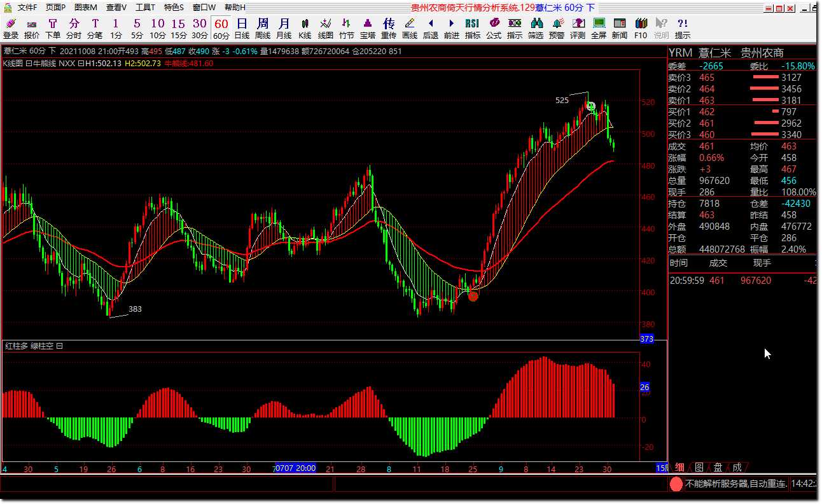Open the 报价 quotes list icon
Screen dimensions: 822x504
[x=32, y=29]
